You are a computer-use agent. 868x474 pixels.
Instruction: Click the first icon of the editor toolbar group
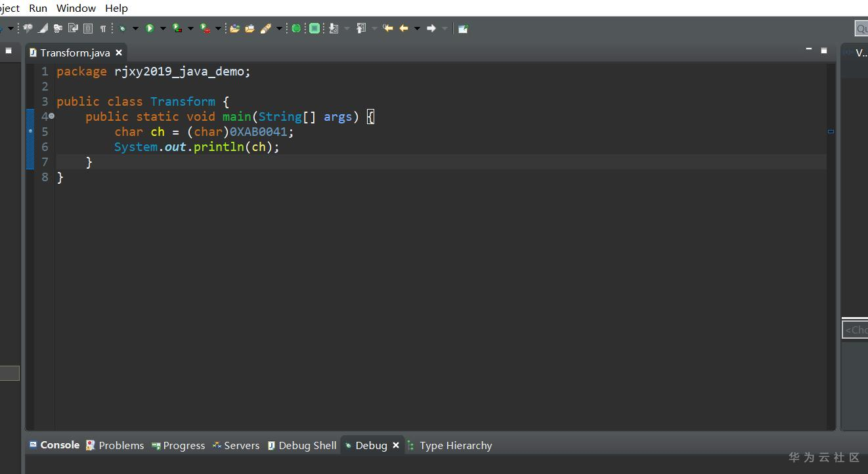pyautogui.click(x=28, y=28)
